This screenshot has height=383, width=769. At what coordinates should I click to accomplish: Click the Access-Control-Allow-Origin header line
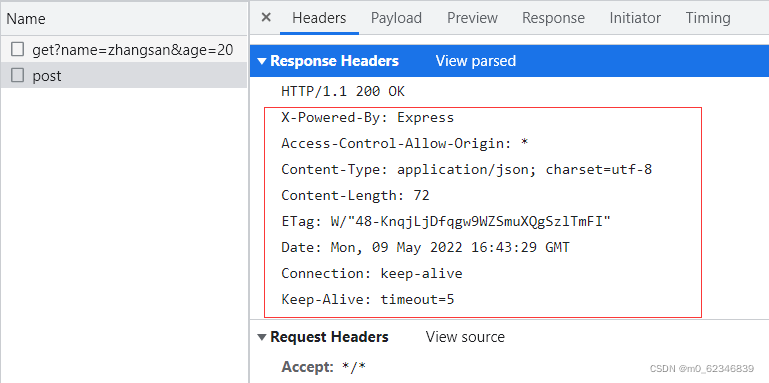404,144
